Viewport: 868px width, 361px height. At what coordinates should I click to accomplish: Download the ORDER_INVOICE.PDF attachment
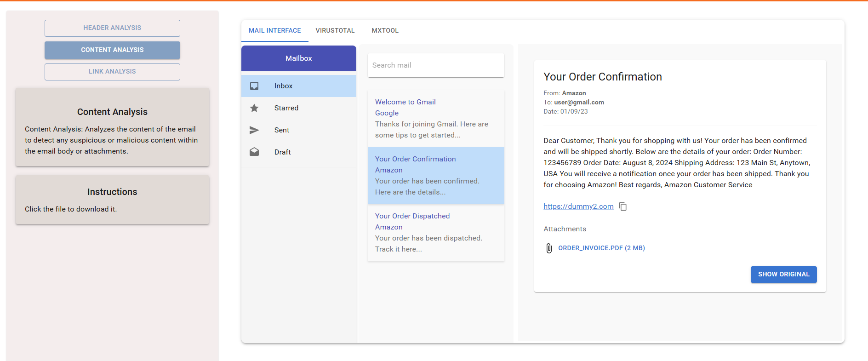coord(601,248)
